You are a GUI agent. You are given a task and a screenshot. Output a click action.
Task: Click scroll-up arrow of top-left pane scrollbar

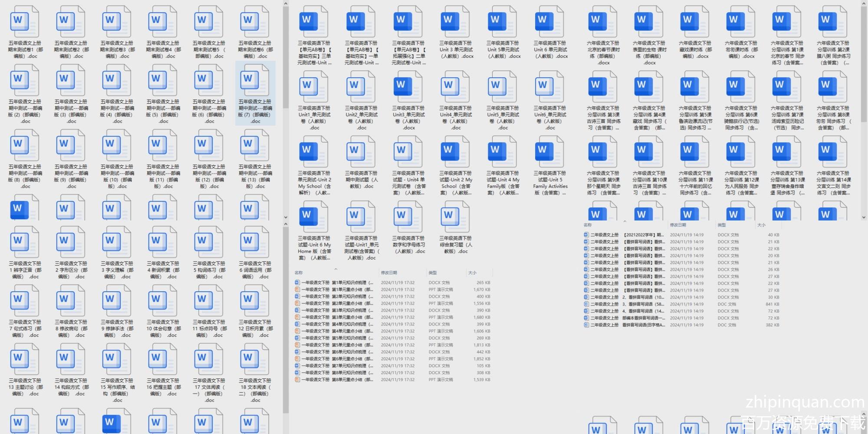pos(286,4)
